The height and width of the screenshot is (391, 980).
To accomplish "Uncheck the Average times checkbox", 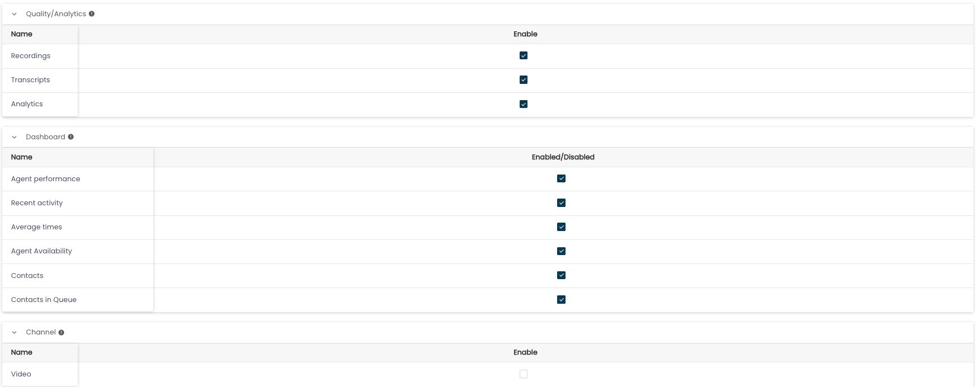I will tap(562, 227).
